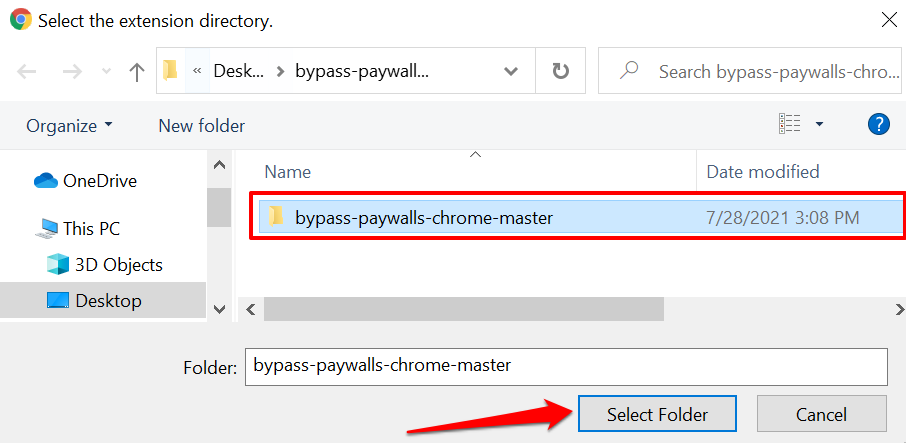Create a New folder
Viewport: 906px width, 443px height.
(x=202, y=125)
